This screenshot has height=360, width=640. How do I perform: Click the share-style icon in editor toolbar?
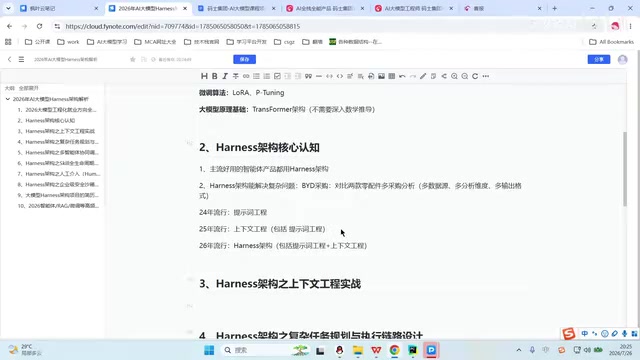tap(444, 76)
